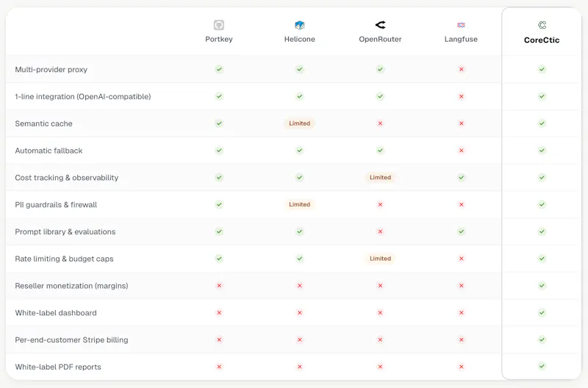Click the Helicone logo icon
This screenshot has height=388, width=588.
click(300, 25)
